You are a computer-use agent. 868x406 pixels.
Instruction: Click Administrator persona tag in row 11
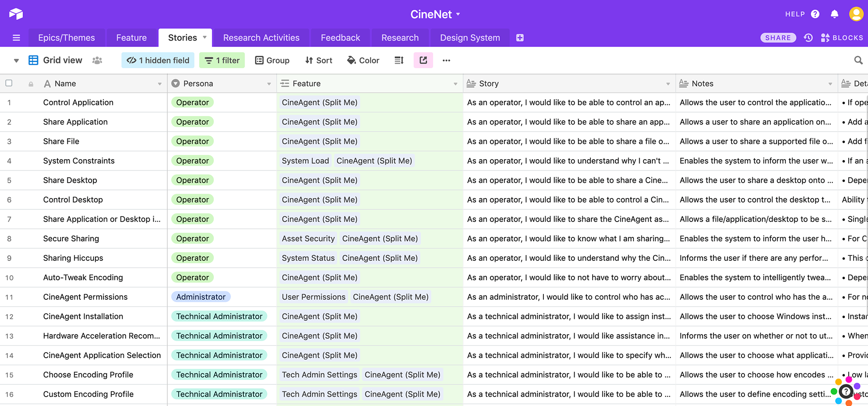pos(201,297)
